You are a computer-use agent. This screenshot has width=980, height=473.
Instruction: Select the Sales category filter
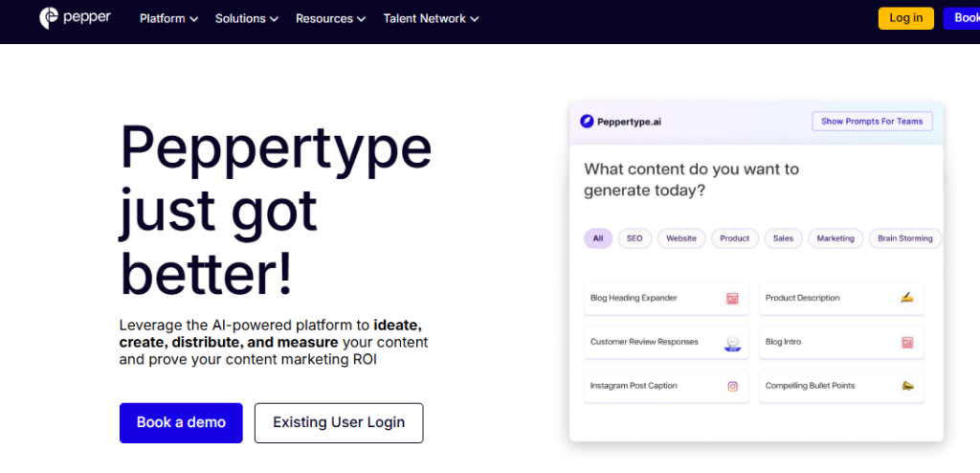coord(783,238)
